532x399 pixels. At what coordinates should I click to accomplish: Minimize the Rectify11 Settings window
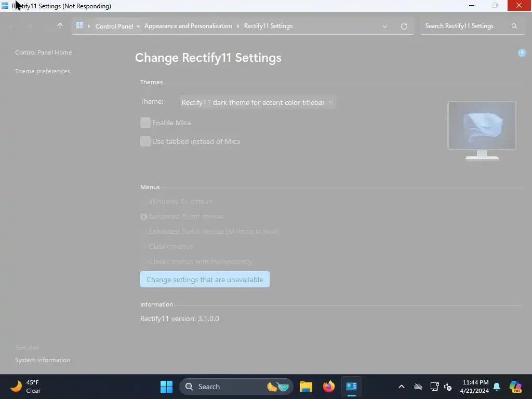(x=472, y=6)
